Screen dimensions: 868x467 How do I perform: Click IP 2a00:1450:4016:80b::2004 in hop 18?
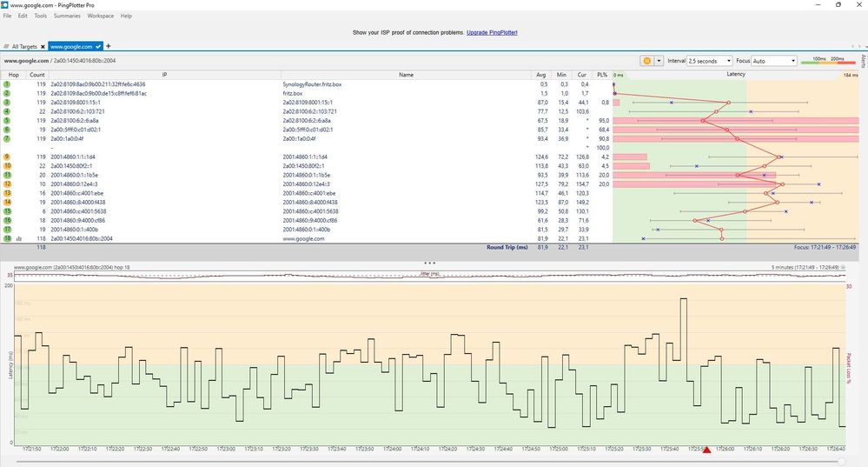pos(82,239)
